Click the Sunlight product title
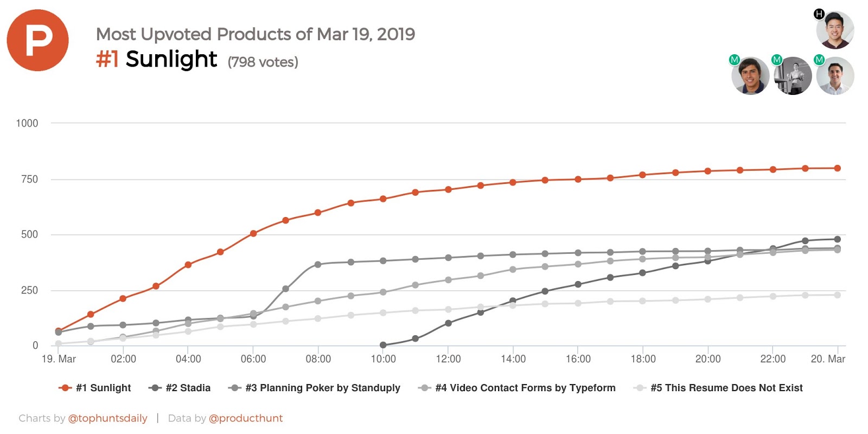The height and width of the screenshot is (434, 868). click(171, 59)
